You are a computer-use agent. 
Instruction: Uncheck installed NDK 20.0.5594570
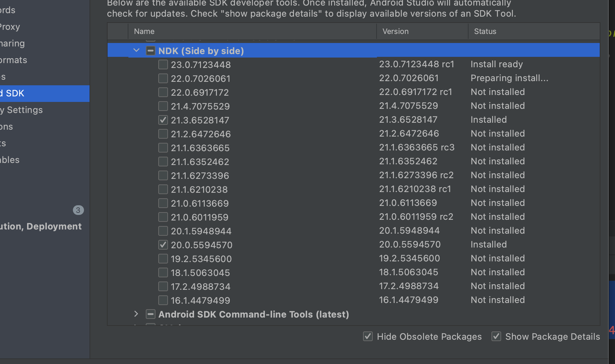click(x=163, y=244)
